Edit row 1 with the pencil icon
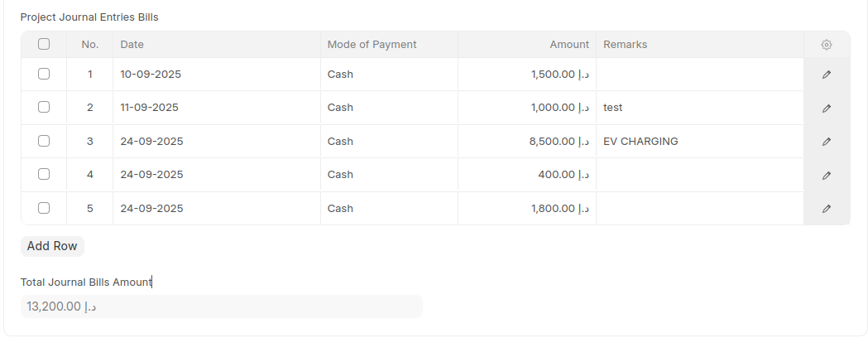The height and width of the screenshot is (338, 868). click(826, 75)
